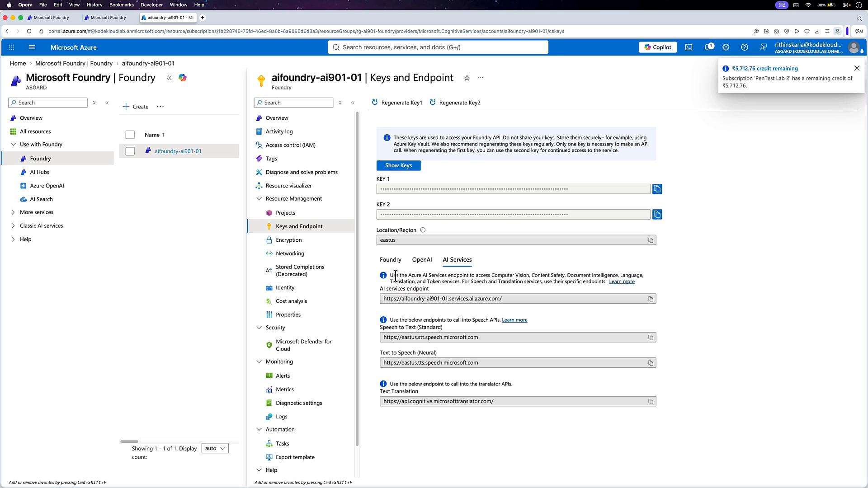Click Regenerate Key2

pos(455,103)
